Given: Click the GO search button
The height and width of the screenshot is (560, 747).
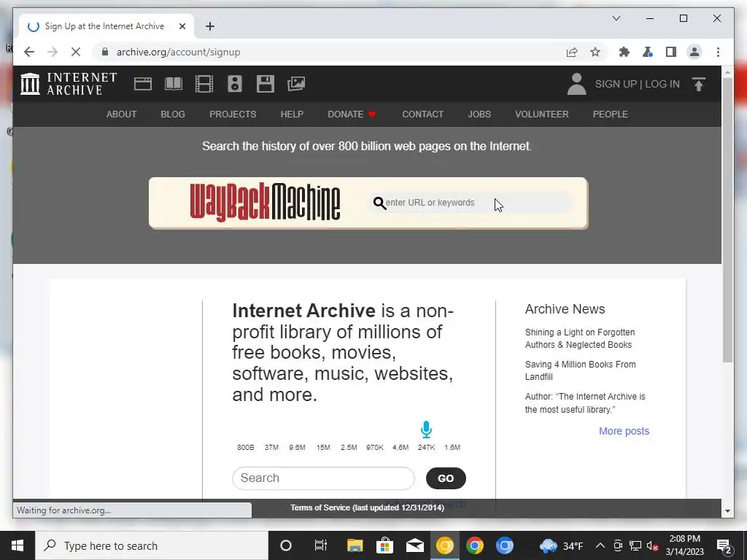Looking at the screenshot, I should coord(446,478).
